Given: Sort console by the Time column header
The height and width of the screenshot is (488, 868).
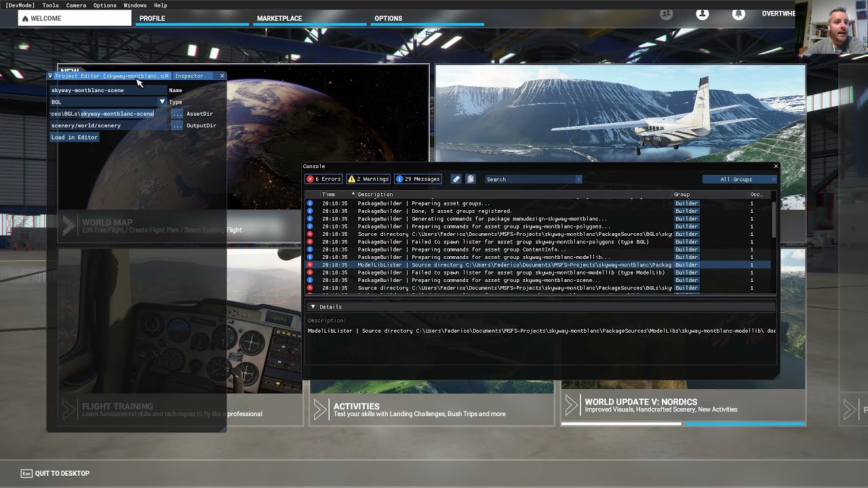Looking at the screenshot, I should click(328, 195).
